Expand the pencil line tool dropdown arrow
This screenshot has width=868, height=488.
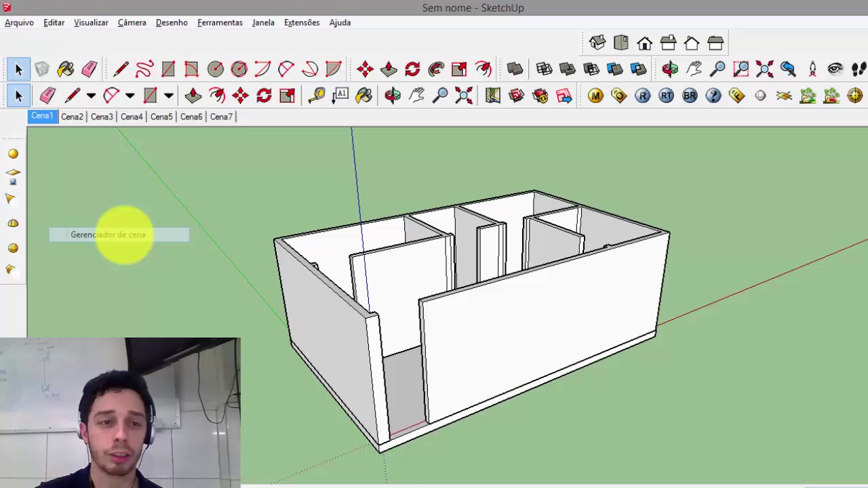(91, 96)
